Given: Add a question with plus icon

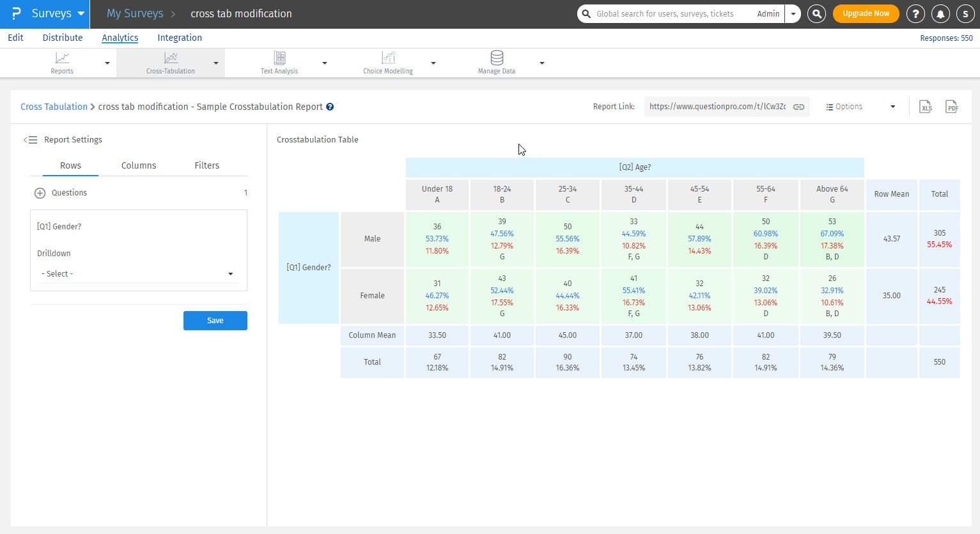Looking at the screenshot, I should (x=40, y=193).
